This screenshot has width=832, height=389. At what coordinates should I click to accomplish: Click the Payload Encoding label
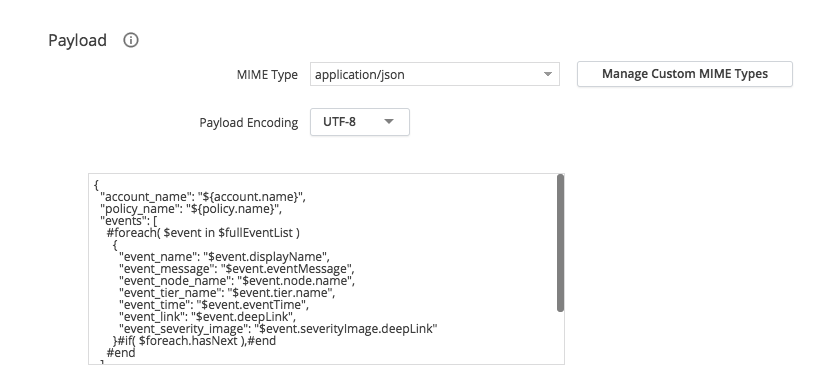tap(249, 123)
